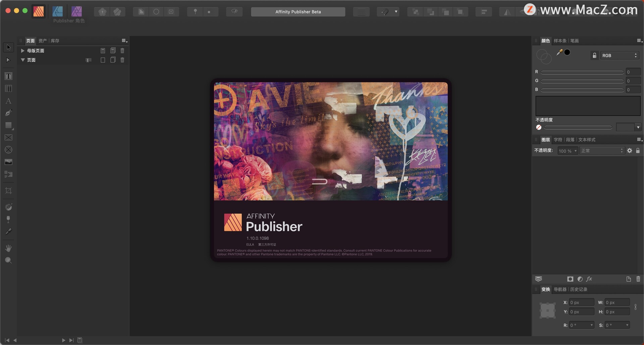Adjust the B blue slider
This screenshot has height=345, width=644.
[x=582, y=90]
